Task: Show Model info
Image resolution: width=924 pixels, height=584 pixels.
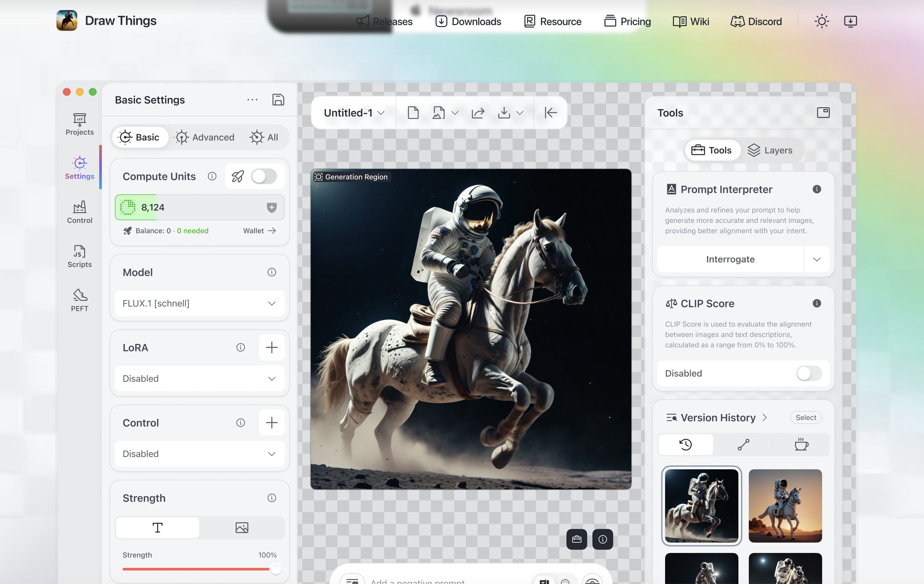Action: click(x=272, y=272)
